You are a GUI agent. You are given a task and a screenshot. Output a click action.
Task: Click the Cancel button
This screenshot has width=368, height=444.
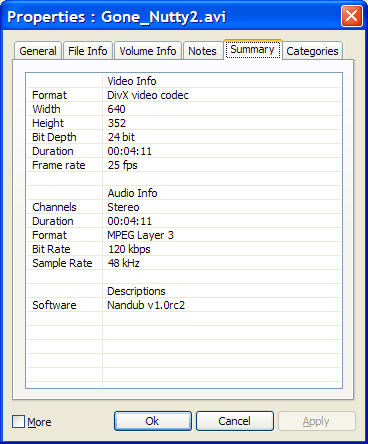pyautogui.click(x=235, y=421)
